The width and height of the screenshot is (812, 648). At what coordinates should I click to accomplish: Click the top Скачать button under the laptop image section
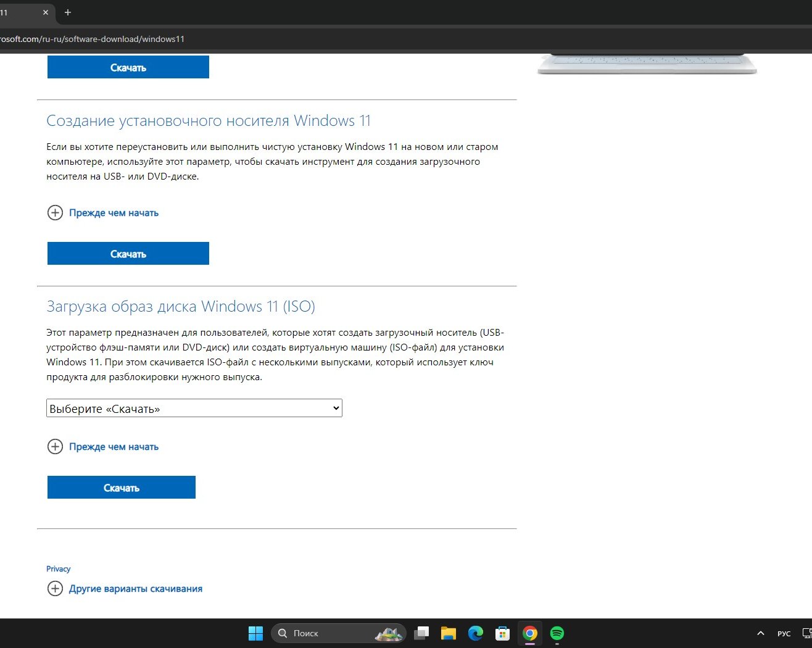(128, 67)
